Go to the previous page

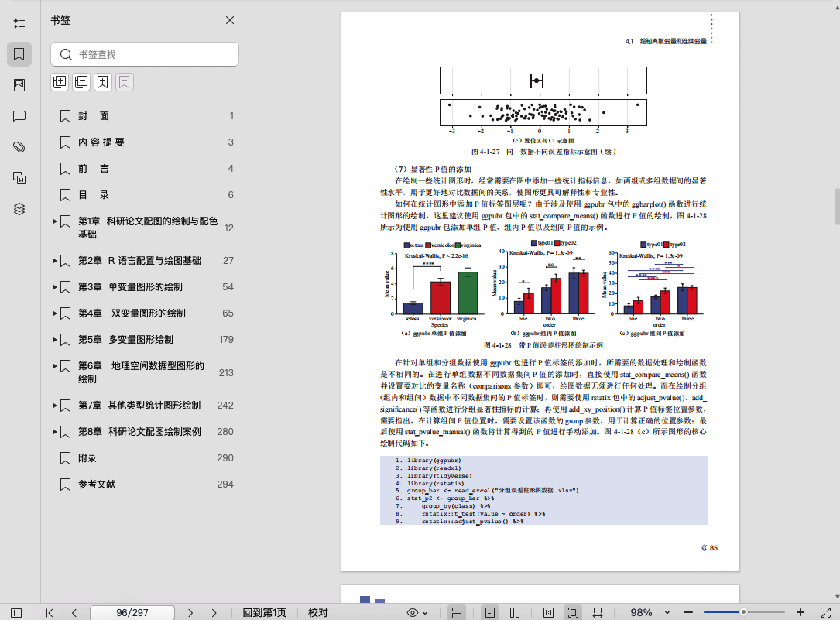pos(74,612)
